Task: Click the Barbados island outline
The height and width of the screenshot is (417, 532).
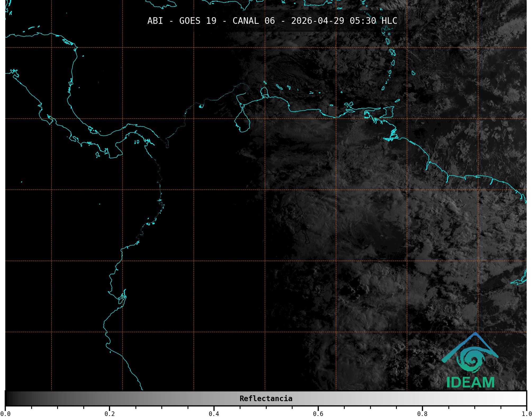Action: (413, 73)
